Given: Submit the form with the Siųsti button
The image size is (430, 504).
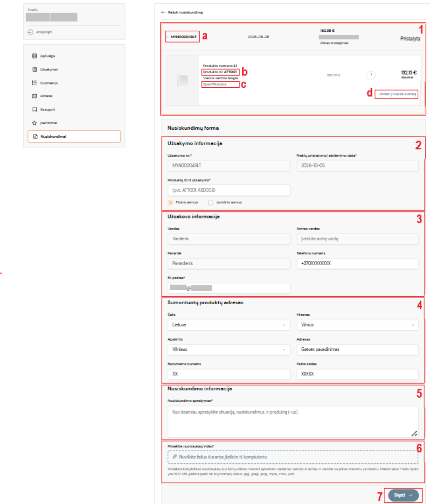Looking at the screenshot, I should tap(403, 495).
